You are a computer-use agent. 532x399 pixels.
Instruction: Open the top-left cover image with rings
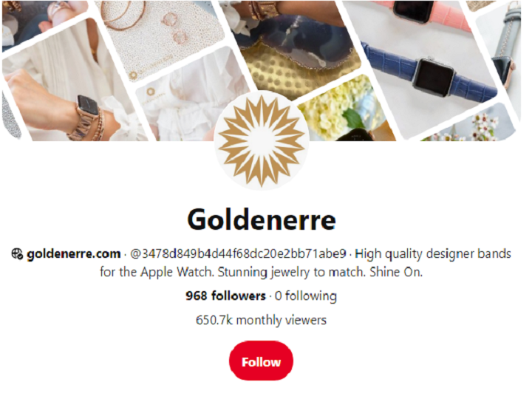[x=47, y=21]
